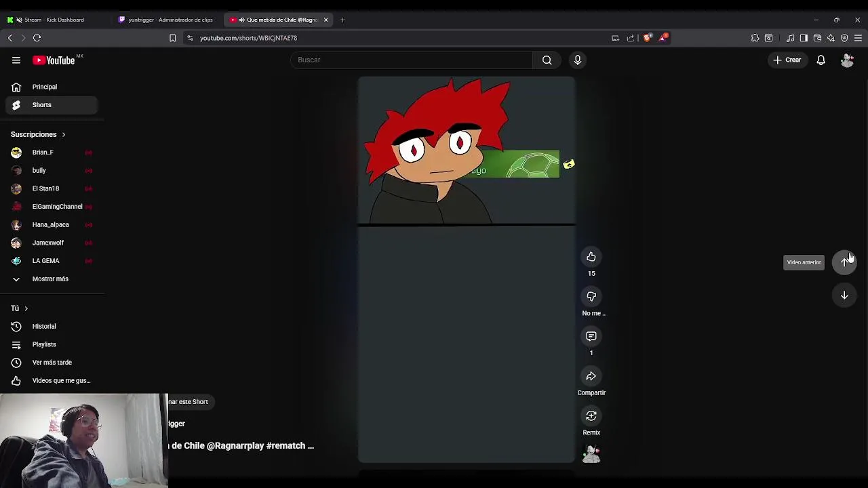
Task: Open the bully subscription channel
Action: point(52,171)
